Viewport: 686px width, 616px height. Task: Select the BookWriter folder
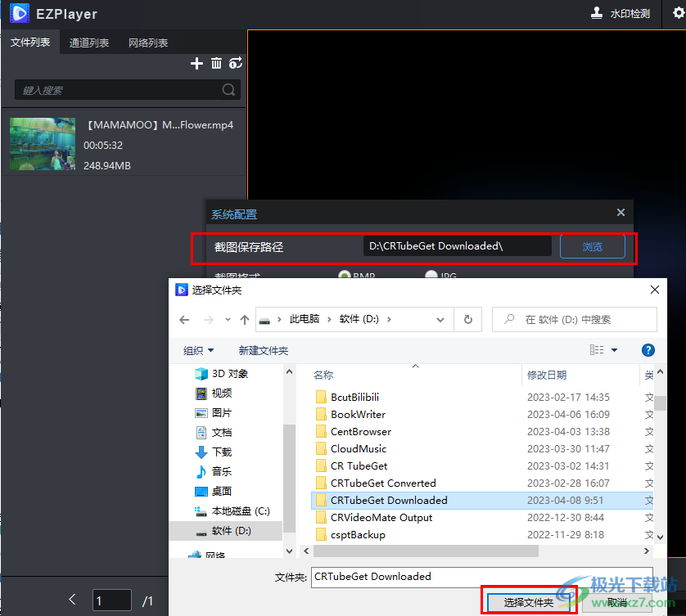click(x=358, y=415)
